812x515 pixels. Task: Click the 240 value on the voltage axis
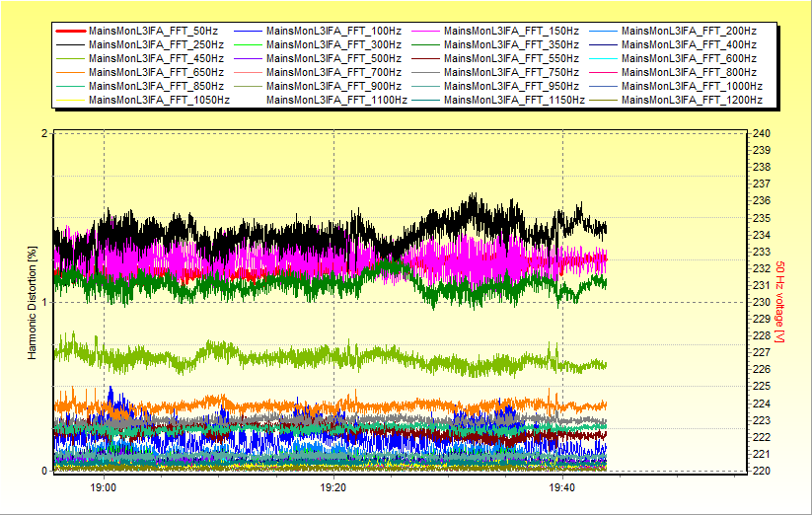(761, 133)
